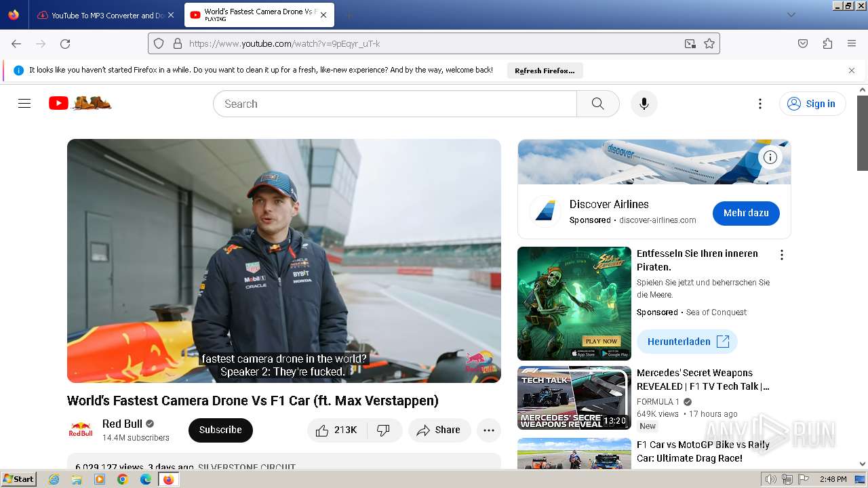
Task: Open Red Bull channel name link
Action: click(122, 424)
